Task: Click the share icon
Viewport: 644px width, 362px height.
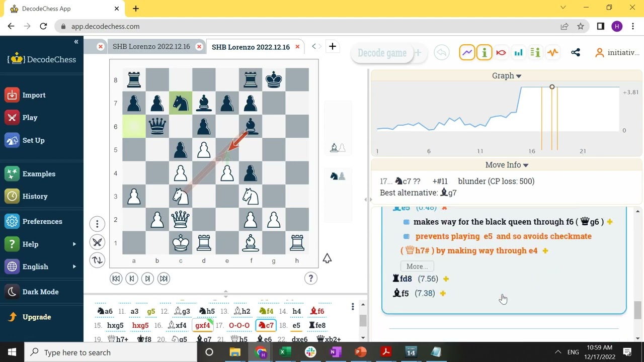Action: click(576, 53)
